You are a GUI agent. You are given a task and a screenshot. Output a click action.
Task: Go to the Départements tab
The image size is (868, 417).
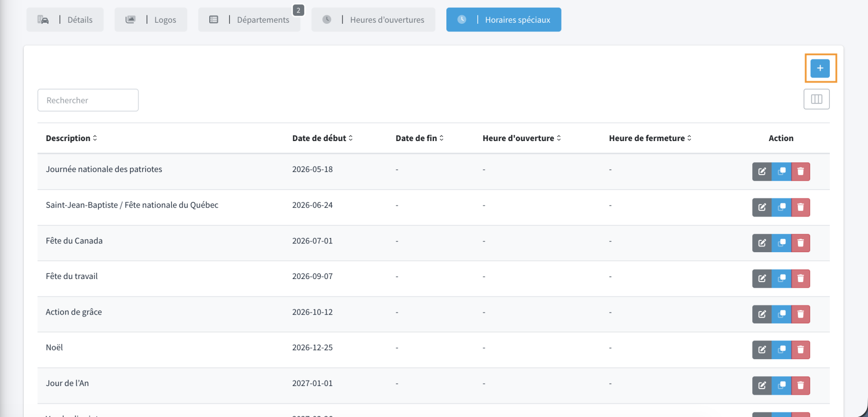pos(249,20)
